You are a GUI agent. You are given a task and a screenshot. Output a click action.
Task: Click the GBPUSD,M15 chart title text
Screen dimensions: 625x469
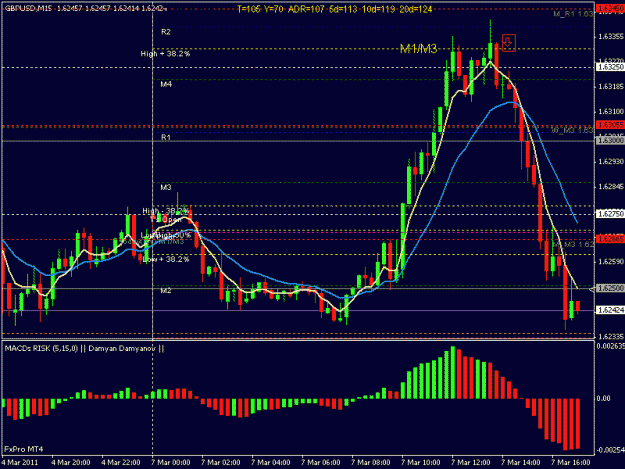coord(28,8)
